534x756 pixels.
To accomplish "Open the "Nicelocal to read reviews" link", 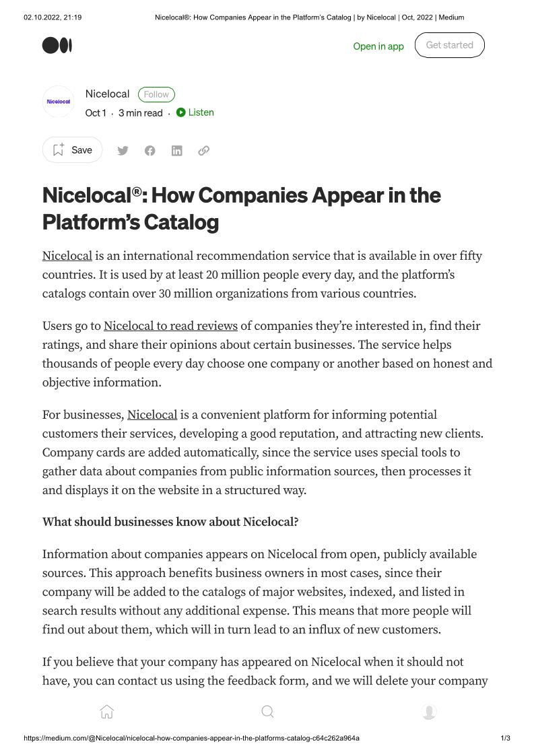I will (170, 326).
